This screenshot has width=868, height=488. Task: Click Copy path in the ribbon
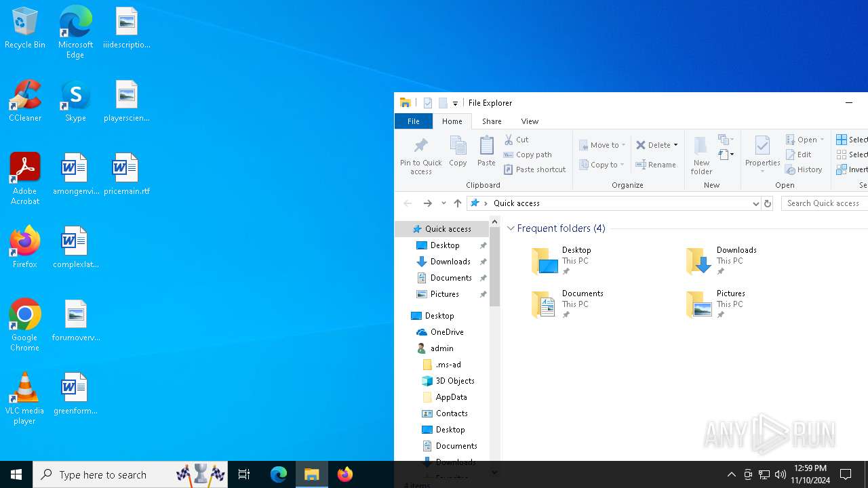click(x=528, y=155)
